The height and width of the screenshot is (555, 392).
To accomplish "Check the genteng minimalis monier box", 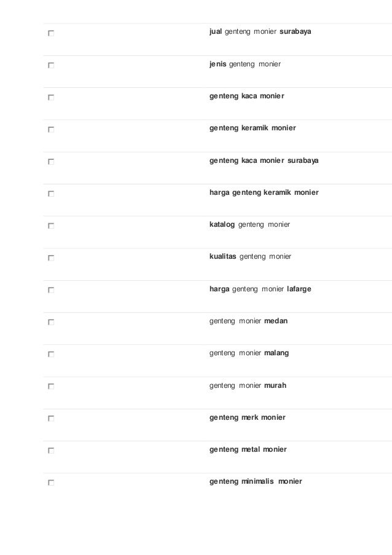I will 51,483.
